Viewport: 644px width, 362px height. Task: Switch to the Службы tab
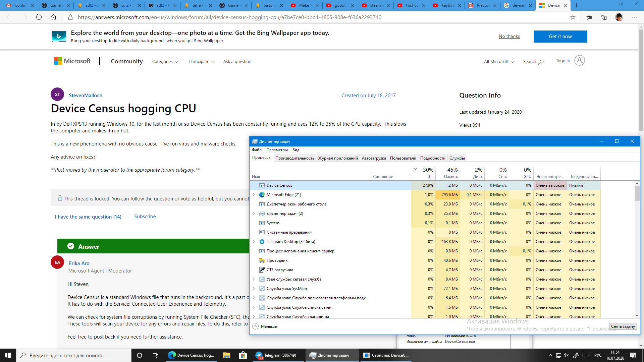pos(457,158)
